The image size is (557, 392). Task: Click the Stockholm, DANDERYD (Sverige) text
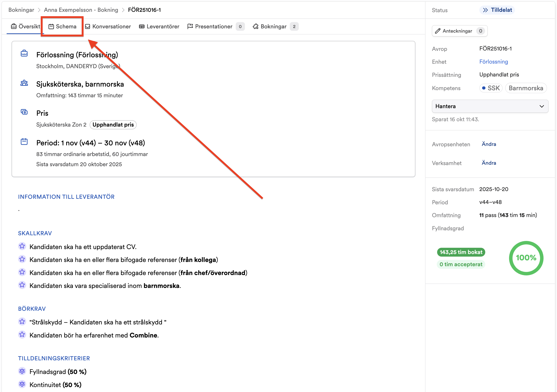(78, 66)
